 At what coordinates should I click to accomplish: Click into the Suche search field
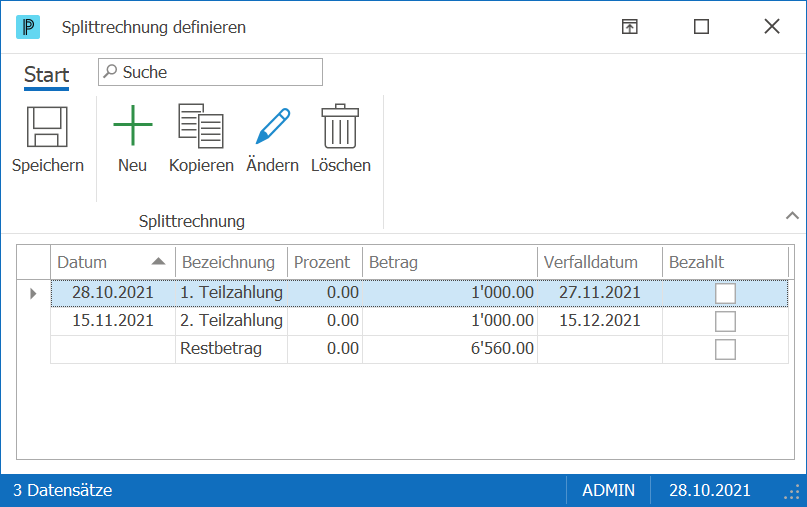(210, 72)
